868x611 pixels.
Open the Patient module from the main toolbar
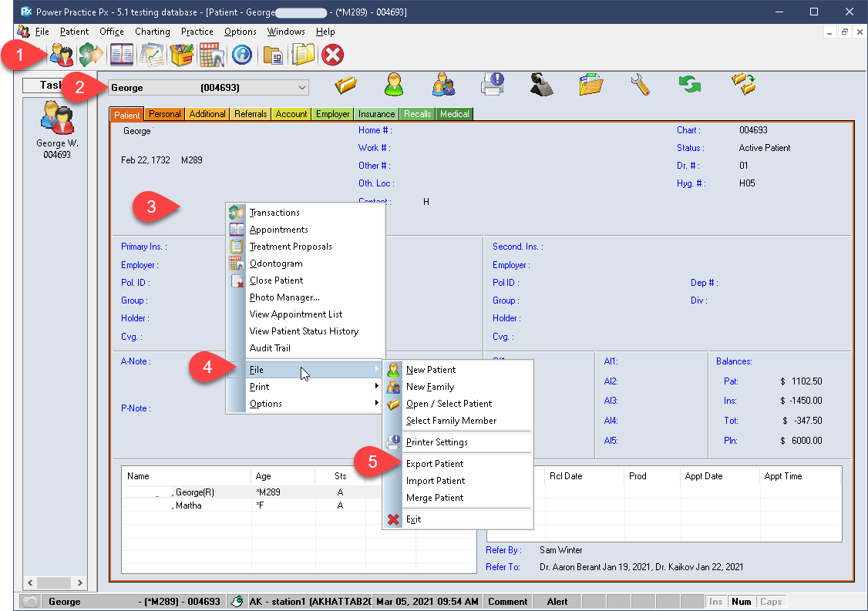pyautogui.click(x=62, y=55)
